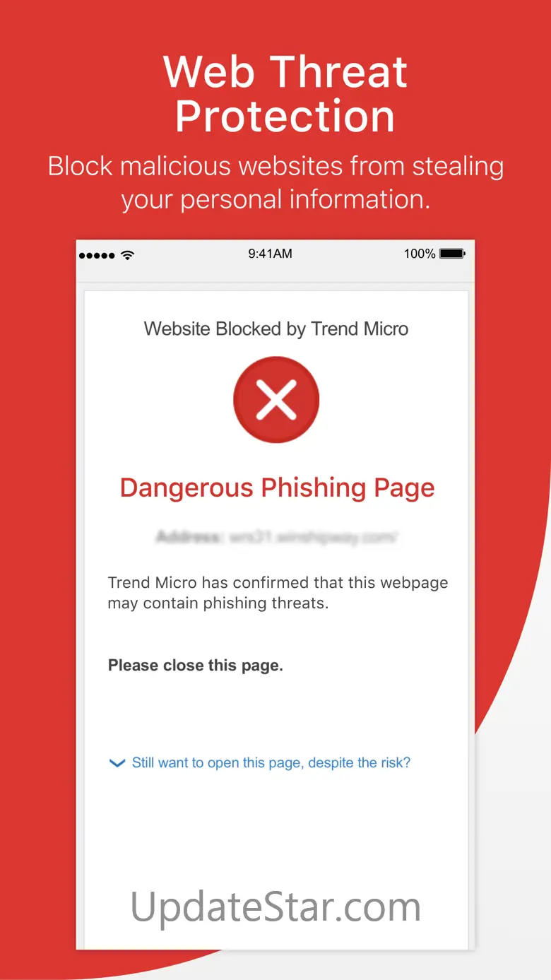
Task: Click 'despite the risk?' link text
Action: 360,763
